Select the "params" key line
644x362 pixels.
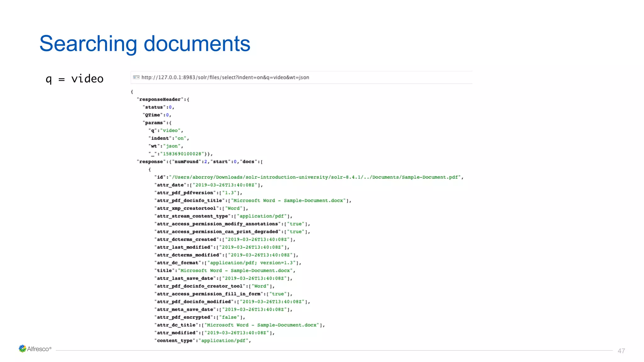tap(157, 123)
